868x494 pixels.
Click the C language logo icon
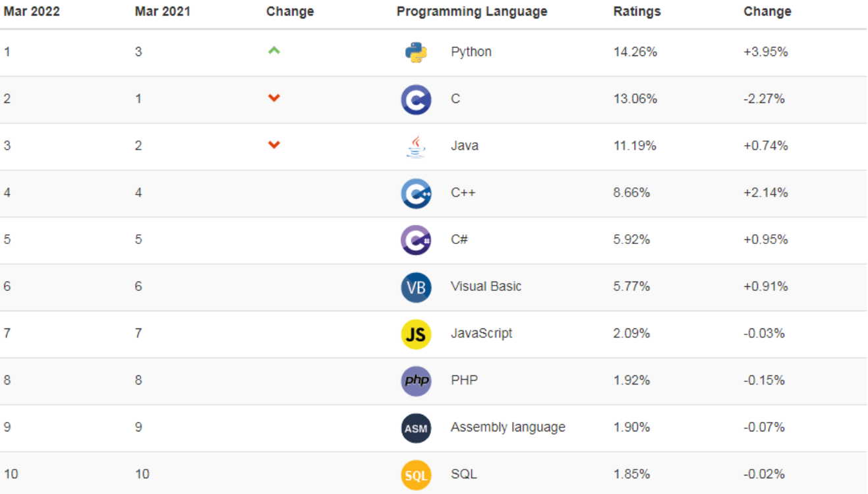[x=416, y=100]
